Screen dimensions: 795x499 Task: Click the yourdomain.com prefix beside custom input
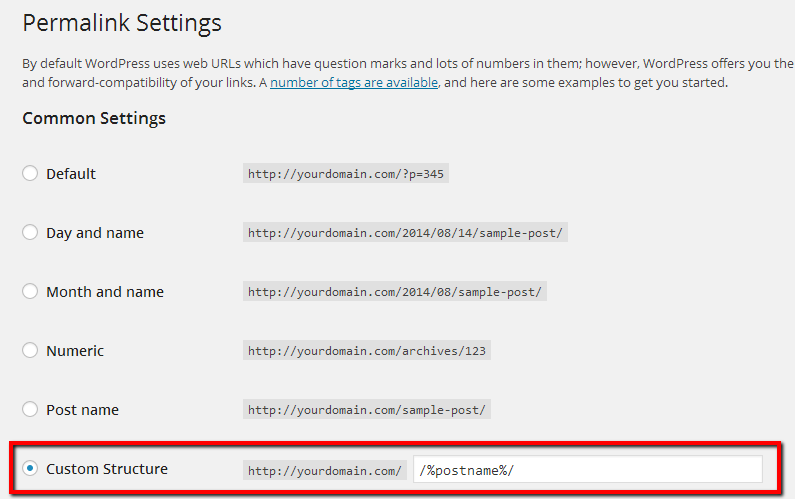324,470
